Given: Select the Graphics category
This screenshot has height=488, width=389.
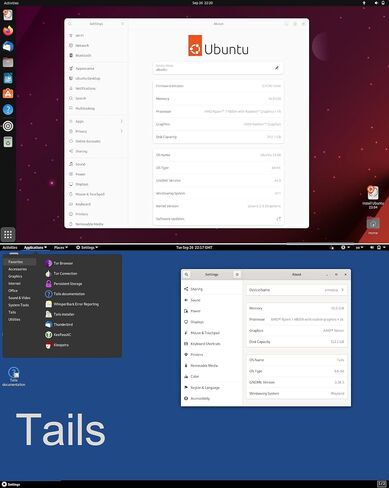Looking at the screenshot, I should pos(20,276).
